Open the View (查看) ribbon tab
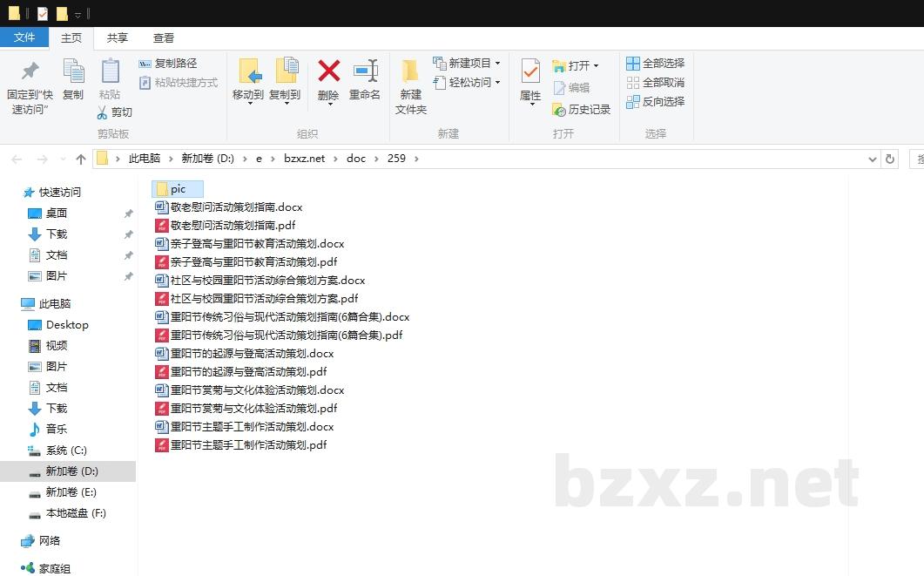924x576 pixels. 164,37
